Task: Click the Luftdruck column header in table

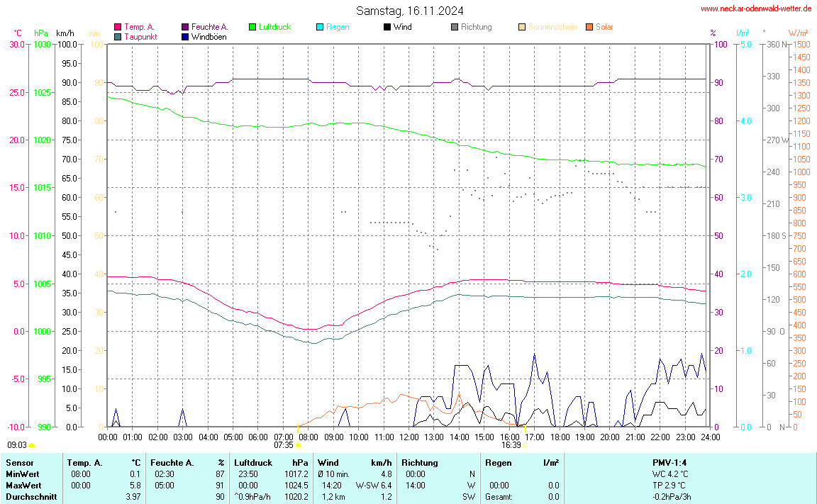Action: 253,463
